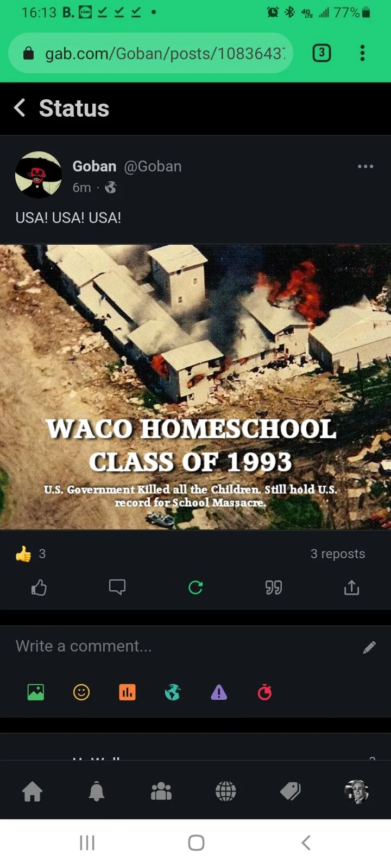Open the comment bubble icon
This screenshot has width=391, height=868.
click(117, 588)
